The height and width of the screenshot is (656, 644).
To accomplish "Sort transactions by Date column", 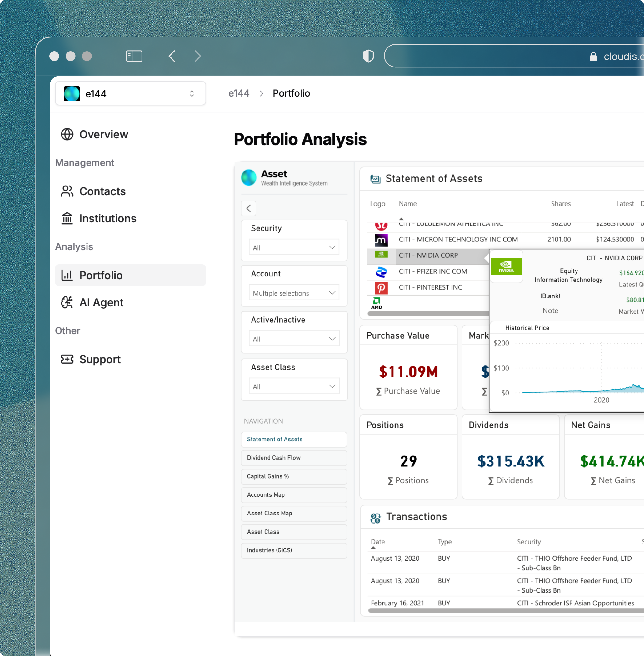I will (378, 542).
